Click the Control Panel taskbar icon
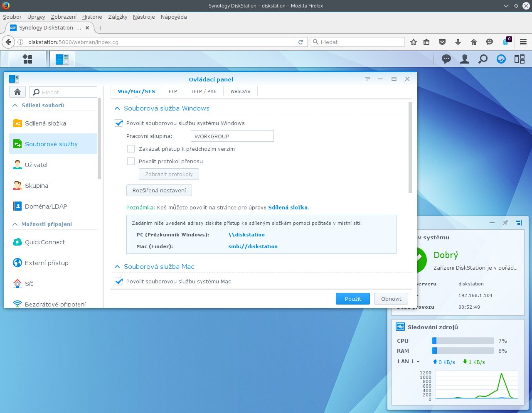The height and width of the screenshot is (413, 532). click(x=62, y=59)
